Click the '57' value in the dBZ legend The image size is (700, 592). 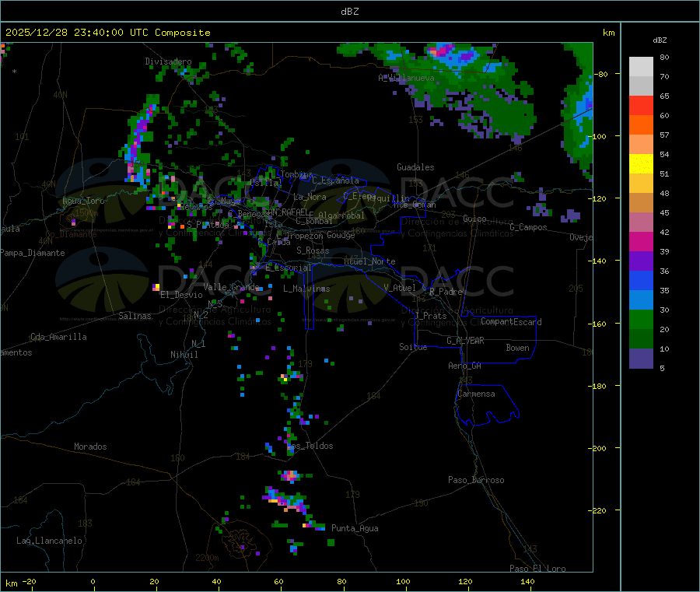click(664, 135)
